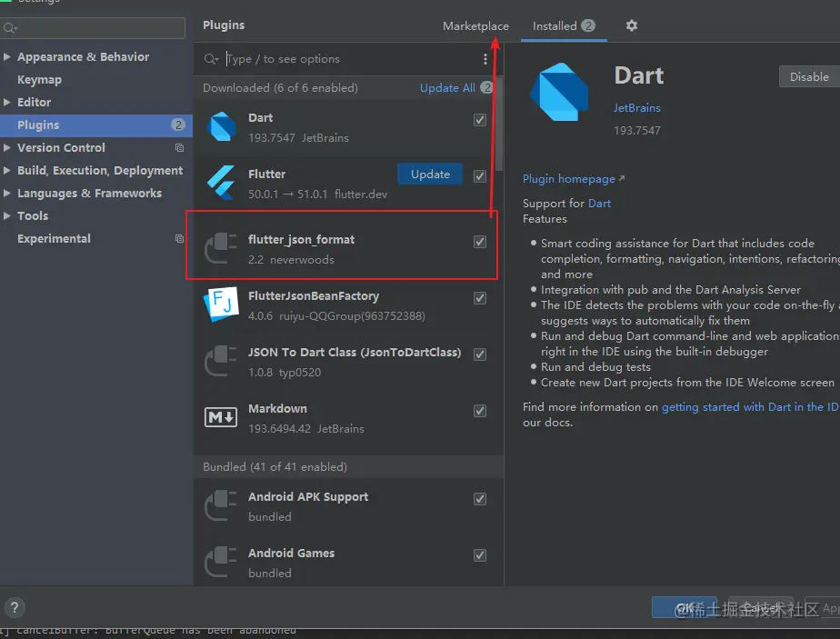The image size is (840, 639).
Task: Select the 'Markdown' plugin name
Action: coord(277,408)
